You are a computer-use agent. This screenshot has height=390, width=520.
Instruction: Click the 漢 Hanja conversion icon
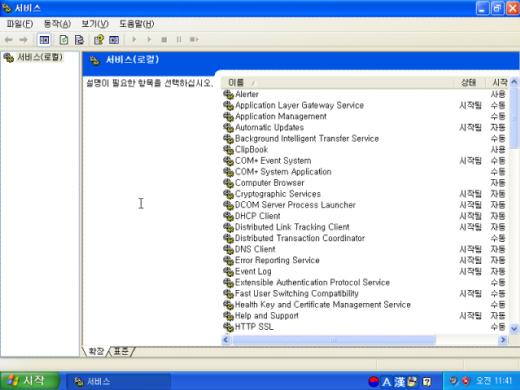coord(399,382)
